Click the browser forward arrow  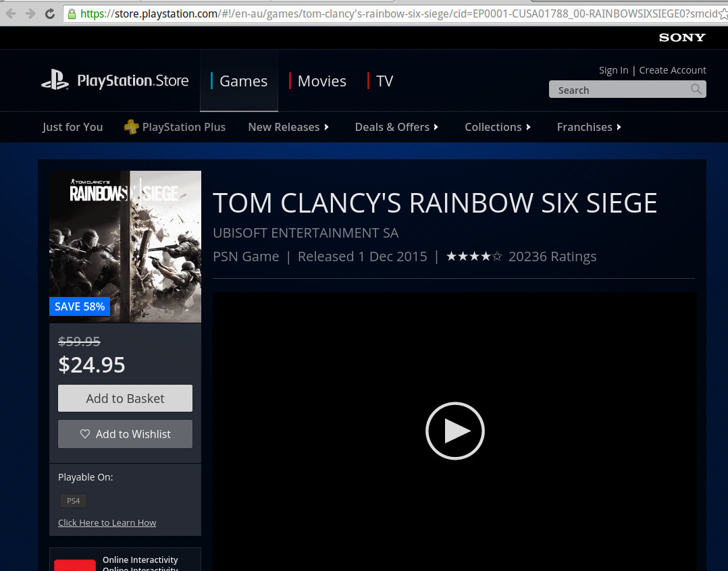[30, 14]
